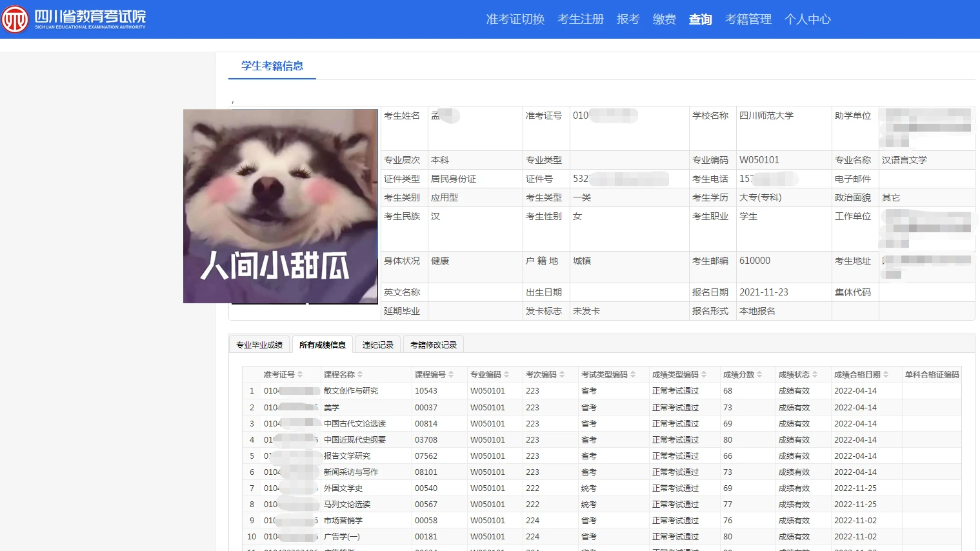Click 本地报名 registration form value
This screenshot has height=551, width=980.
point(757,311)
